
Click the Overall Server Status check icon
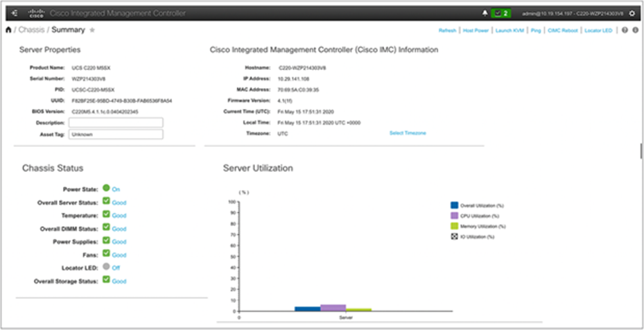(x=106, y=201)
